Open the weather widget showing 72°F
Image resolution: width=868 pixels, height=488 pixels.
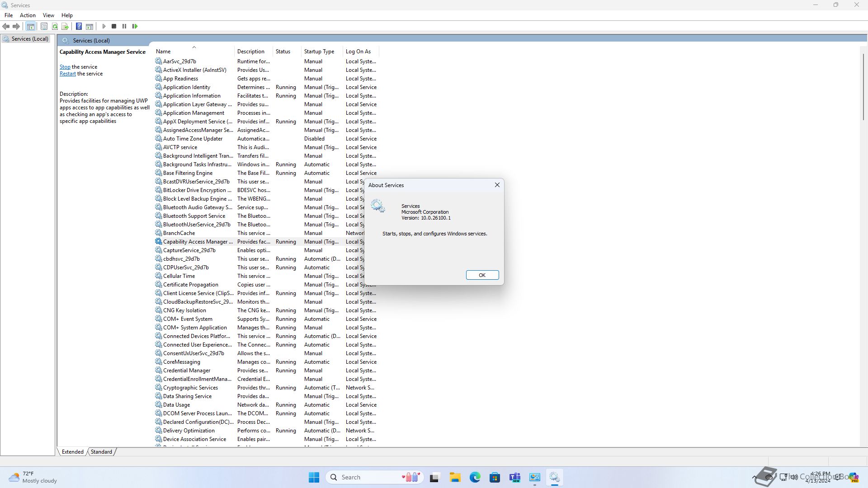click(x=33, y=477)
